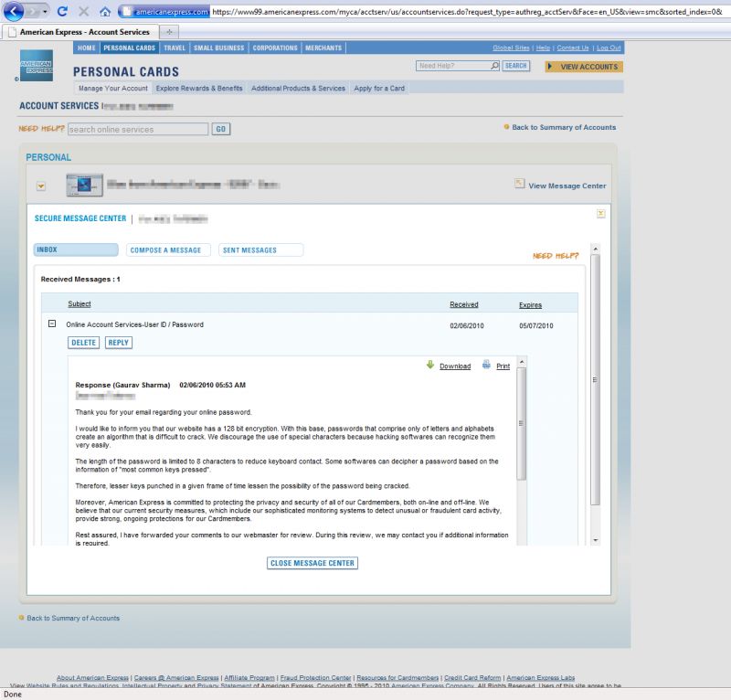Viewport: 731px width, 700px height.
Task: Click the VIEW ACCOUNTS button
Action: coord(584,67)
